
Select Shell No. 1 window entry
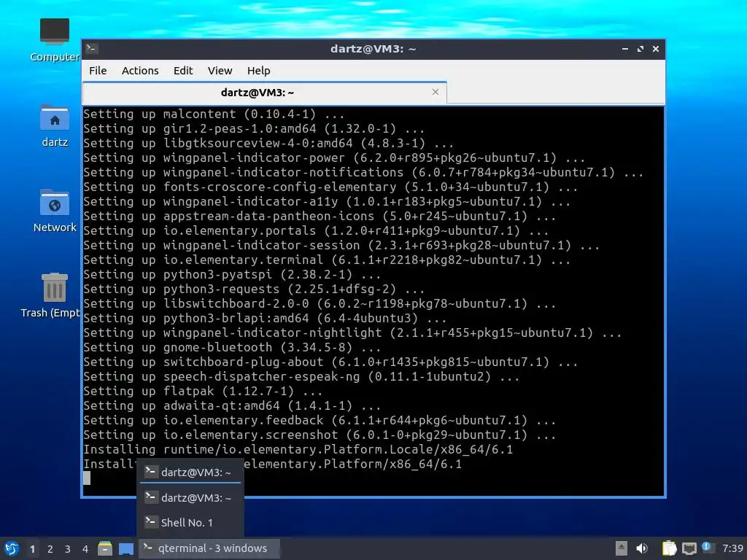pos(190,522)
